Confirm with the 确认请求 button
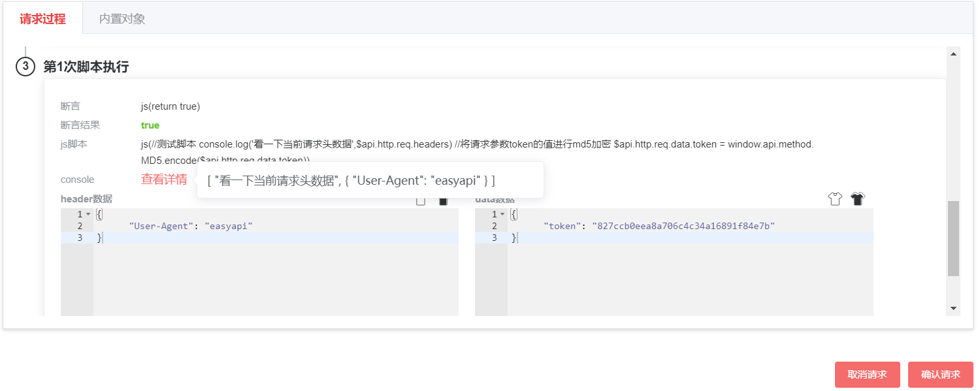 940,375
